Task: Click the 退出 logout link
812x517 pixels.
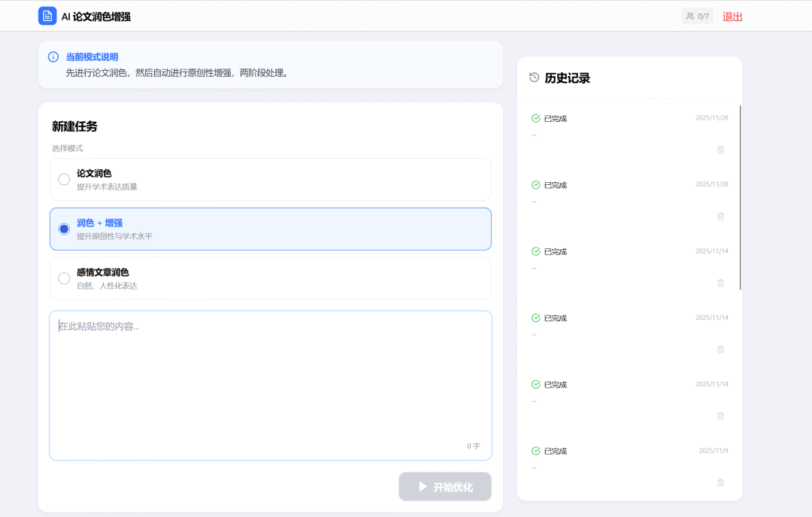Action: coord(732,17)
